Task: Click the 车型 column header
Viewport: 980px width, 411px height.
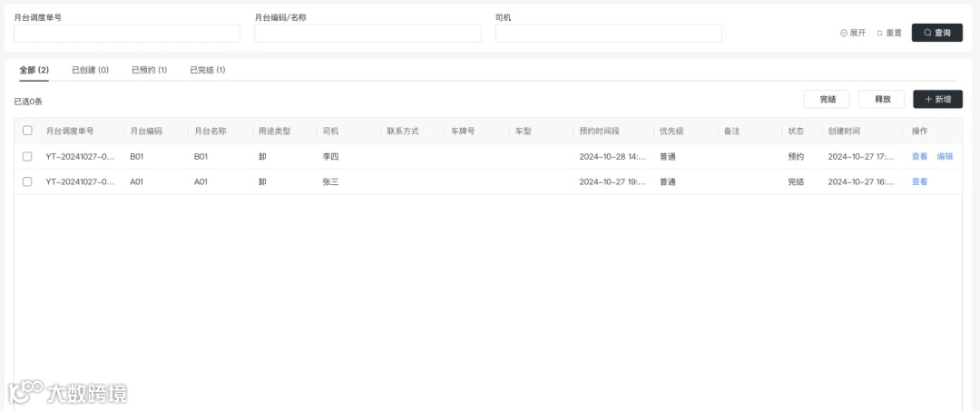Action: (524, 132)
